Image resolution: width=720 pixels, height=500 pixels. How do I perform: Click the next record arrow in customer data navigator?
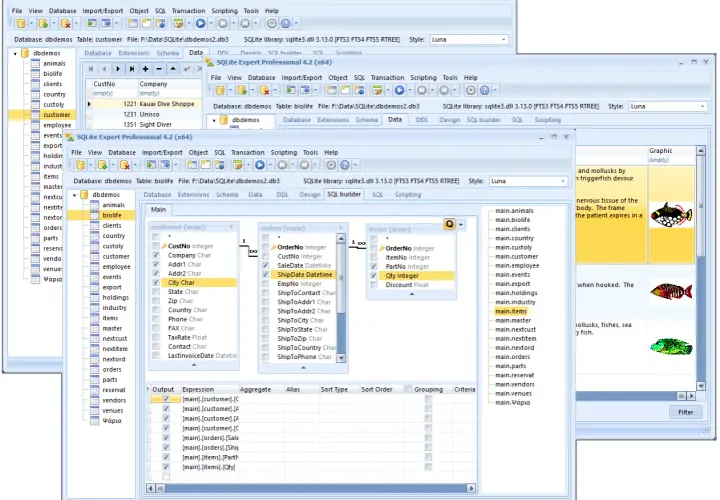(x=118, y=69)
